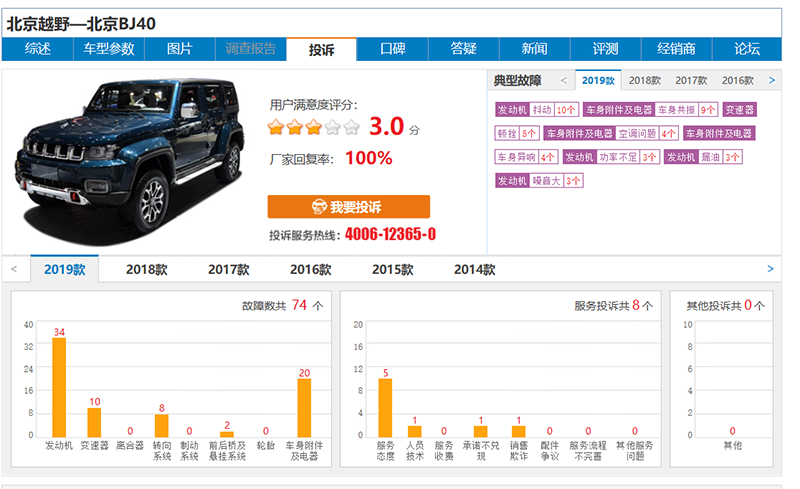
Task: Click the 前后桥及悬挂系统 bar showing 2
Action: pyautogui.click(x=227, y=434)
